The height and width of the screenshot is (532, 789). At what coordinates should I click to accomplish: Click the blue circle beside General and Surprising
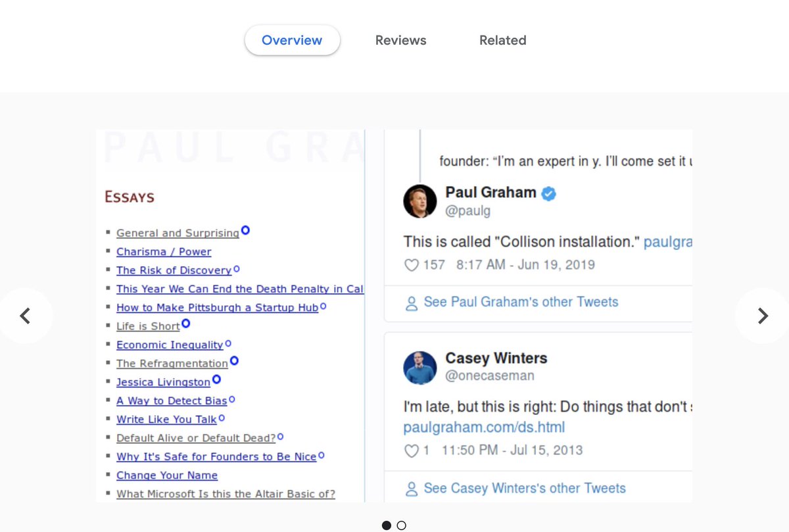(x=245, y=230)
